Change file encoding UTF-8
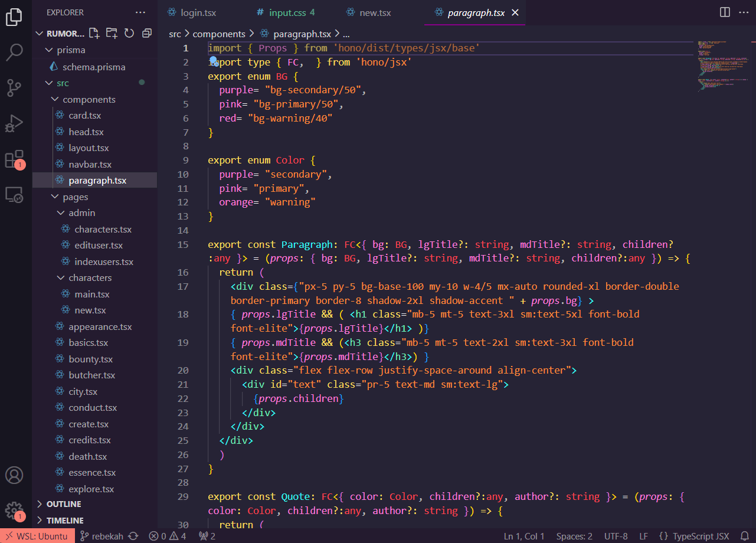Screen dimensions: 756x543 pos(616,536)
